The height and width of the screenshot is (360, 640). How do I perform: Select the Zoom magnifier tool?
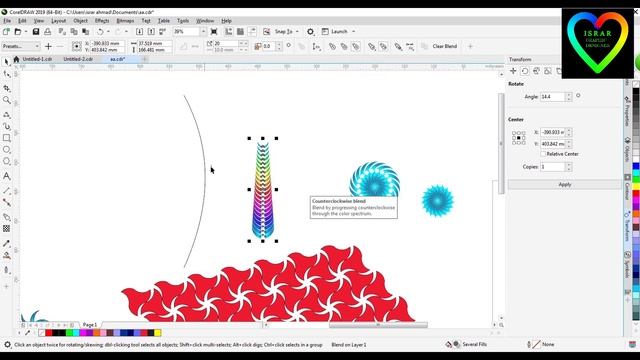(x=7, y=100)
